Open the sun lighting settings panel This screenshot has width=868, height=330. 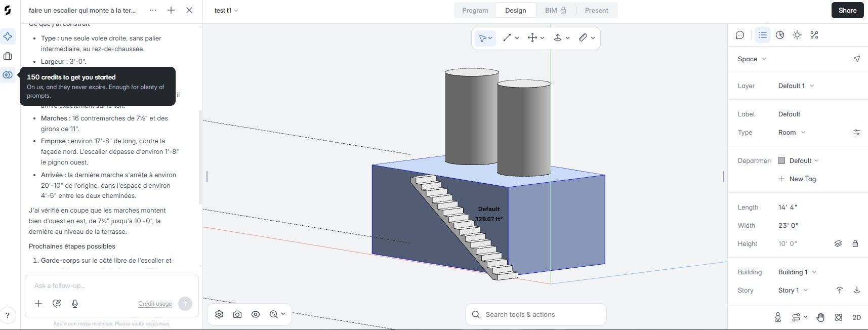click(797, 35)
